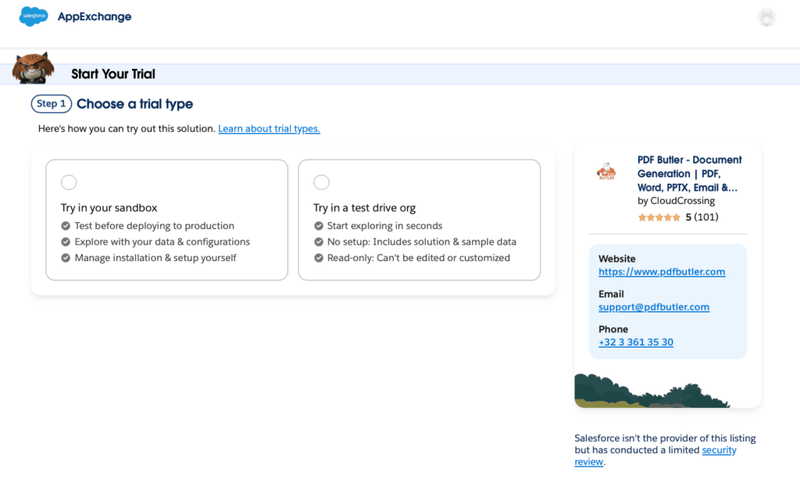Open the Learn about trial types link
This screenshot has width=800, height=504.
(x=269, y=129)
